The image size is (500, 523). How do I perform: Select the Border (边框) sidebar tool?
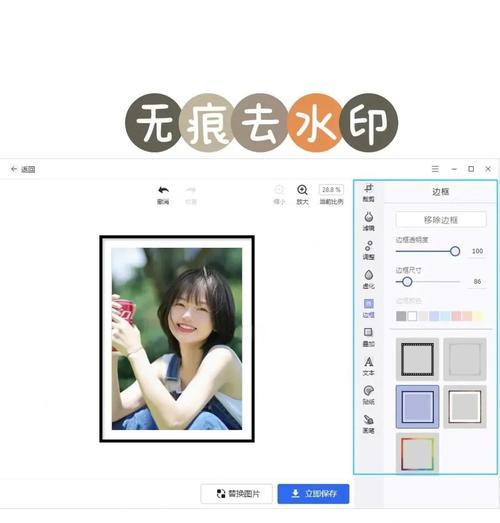click(368, 308)
